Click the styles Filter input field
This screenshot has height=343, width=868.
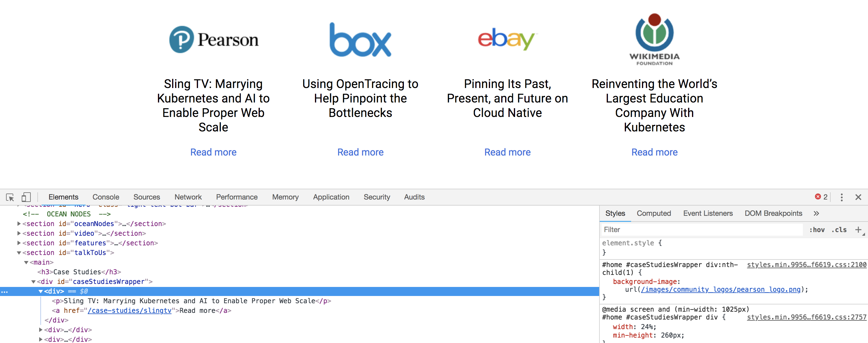coord(702,230)
